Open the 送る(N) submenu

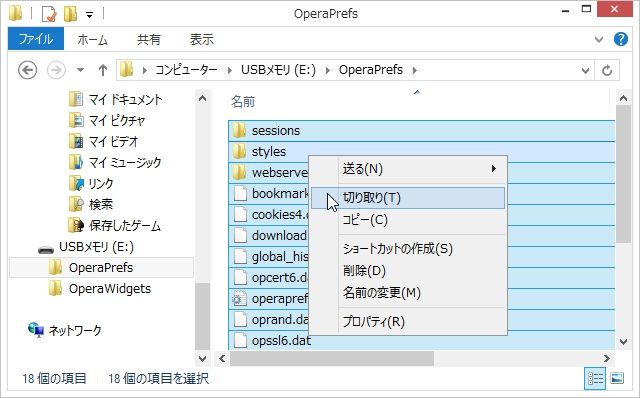click(408, 169)
